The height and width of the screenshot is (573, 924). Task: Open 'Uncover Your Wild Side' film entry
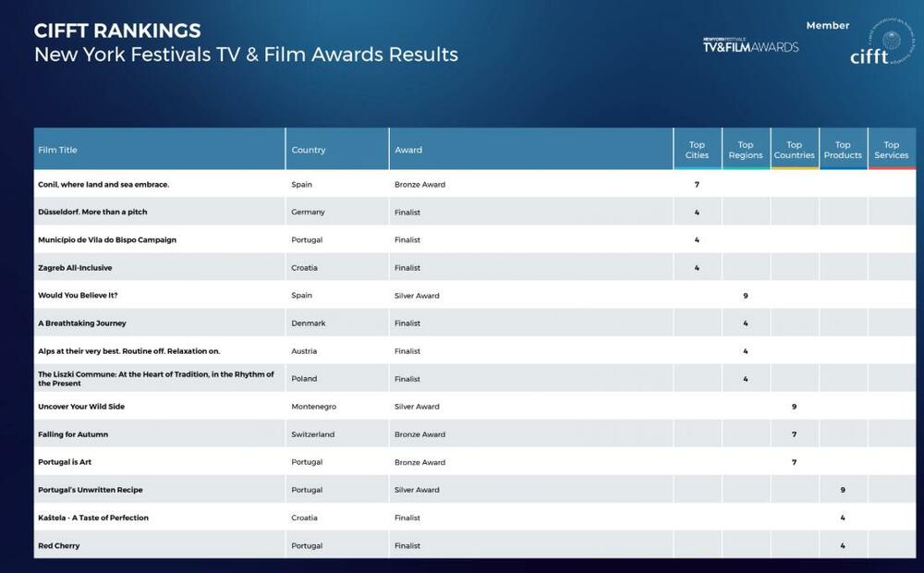point(81,407)
